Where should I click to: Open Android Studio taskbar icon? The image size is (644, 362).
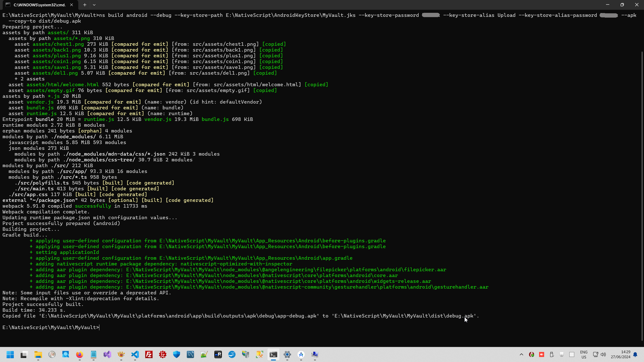[x=301, y=354]
